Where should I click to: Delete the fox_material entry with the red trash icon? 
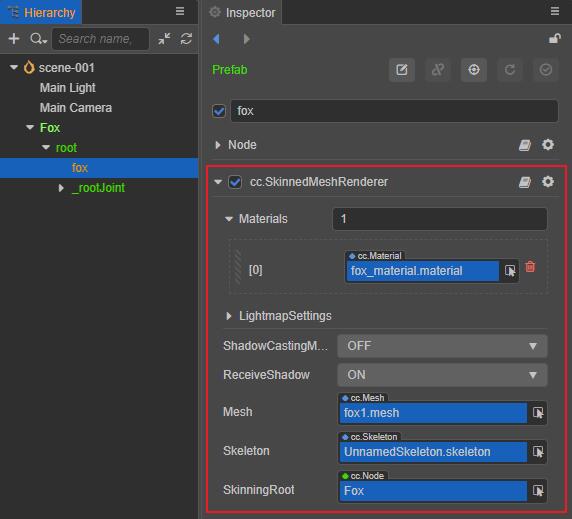[x=530, y=267]
